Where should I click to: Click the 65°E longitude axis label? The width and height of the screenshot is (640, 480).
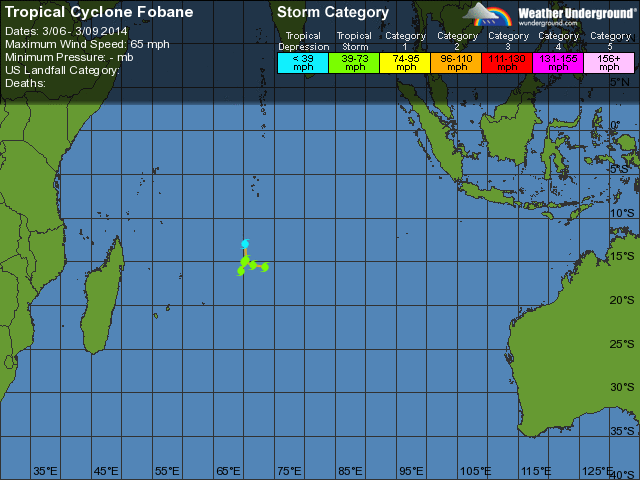pos(228,471)
